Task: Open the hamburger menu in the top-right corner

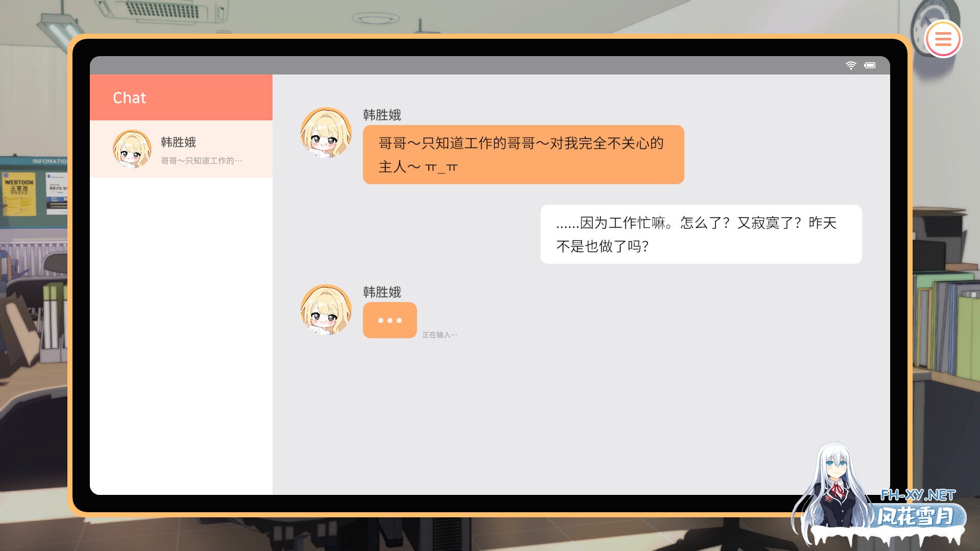Action: [943, 40]
